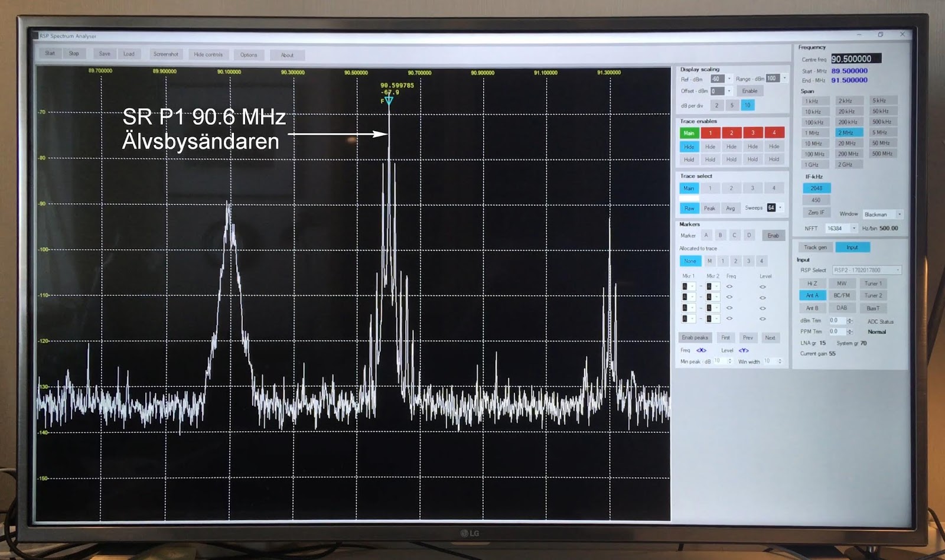
Task: Click the Start button in the toolbar
Action: 50,53
